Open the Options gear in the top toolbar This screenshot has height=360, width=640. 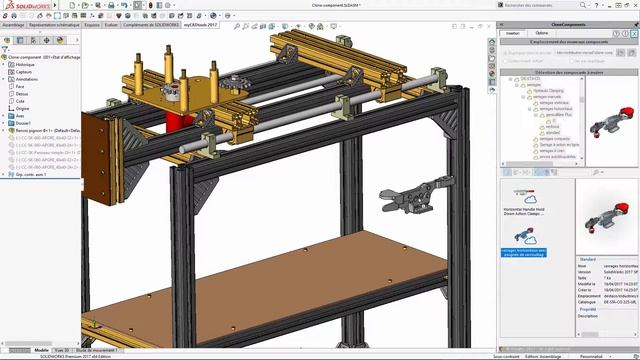point(168,5)
